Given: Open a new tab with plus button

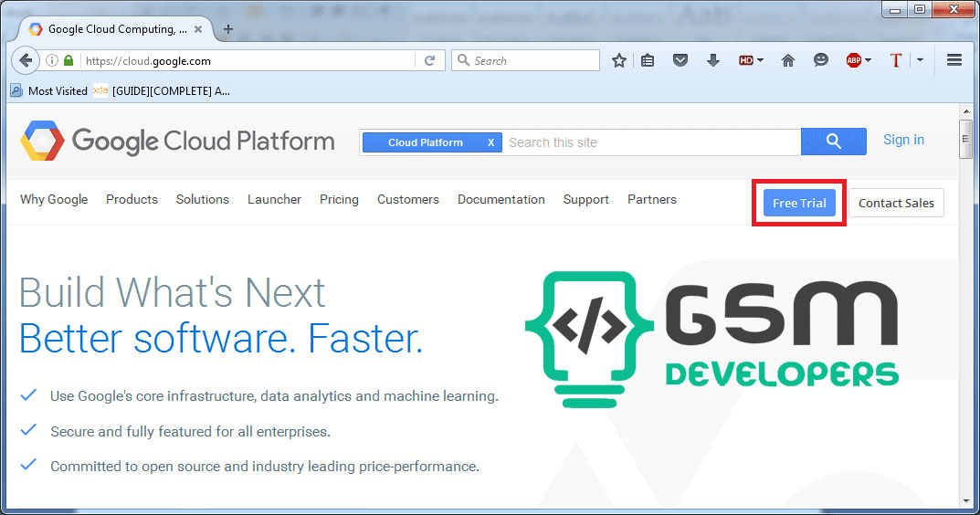Looking at the screenshot, I should click(x=228, y=28).
